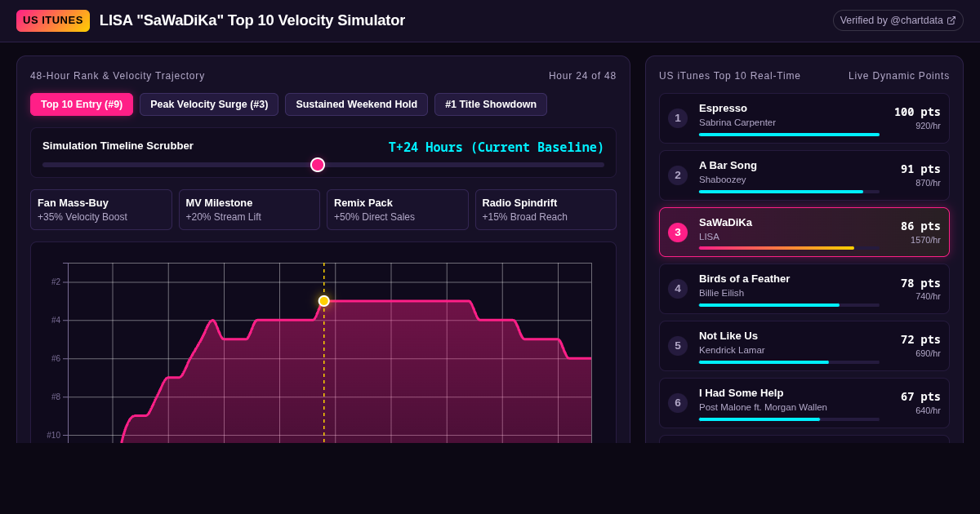The width and height of the screenshot is (980, 514).
Task: Click the yellow current-hour marker on chart
Action: pos(324,301)
